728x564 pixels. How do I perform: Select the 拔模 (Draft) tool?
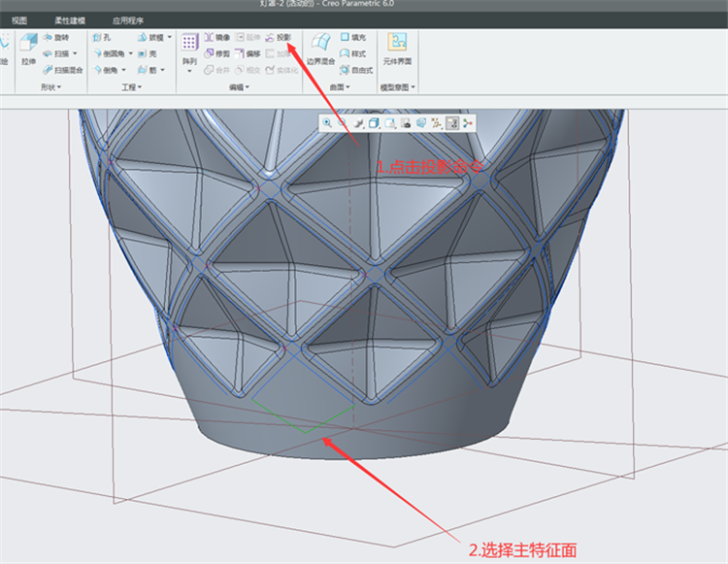(x=150, y=37)
